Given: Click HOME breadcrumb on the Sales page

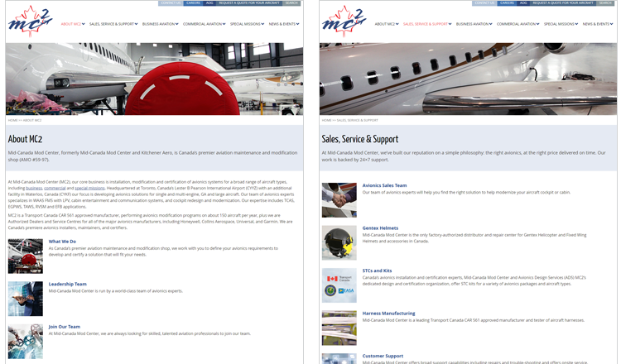Looking at the screenshot, I should coord(326,120).
